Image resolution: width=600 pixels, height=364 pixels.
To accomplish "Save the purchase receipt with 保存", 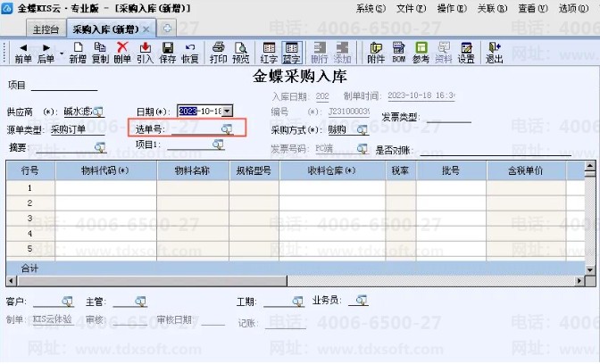I will [x=168, y=53].
